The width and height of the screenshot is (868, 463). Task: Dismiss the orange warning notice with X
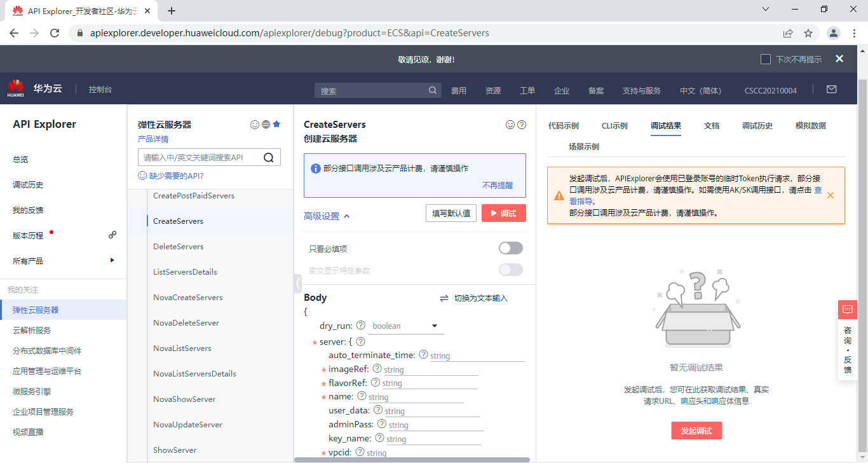(830, 195)
